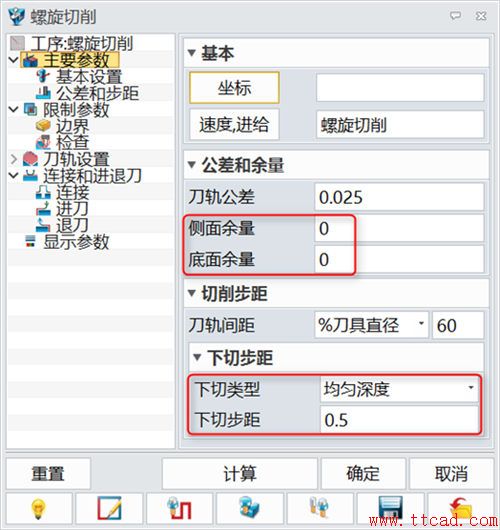Image resolution: width=500 pixels, height=530 pixels.
Task: Select 公差和步距 in the tree
Action: point(97,93)
